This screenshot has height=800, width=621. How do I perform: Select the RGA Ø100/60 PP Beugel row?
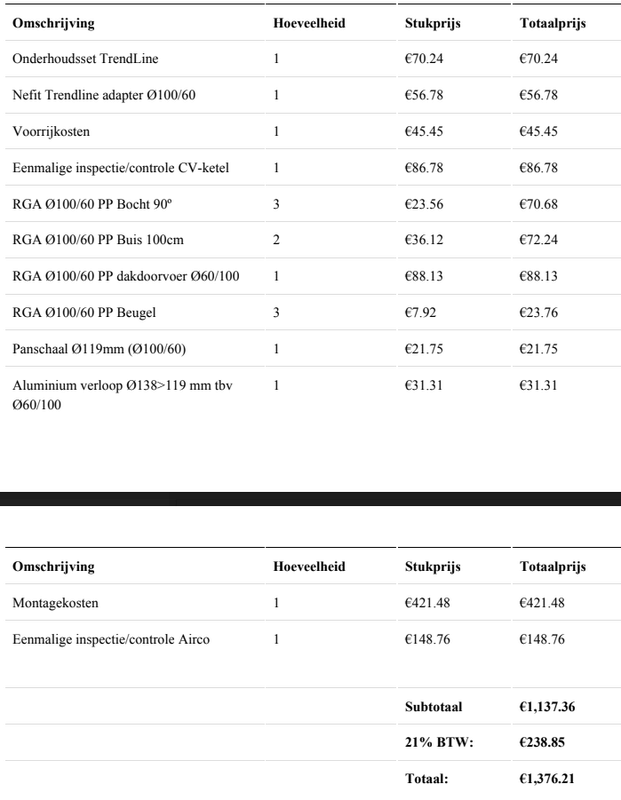[84, 313]
